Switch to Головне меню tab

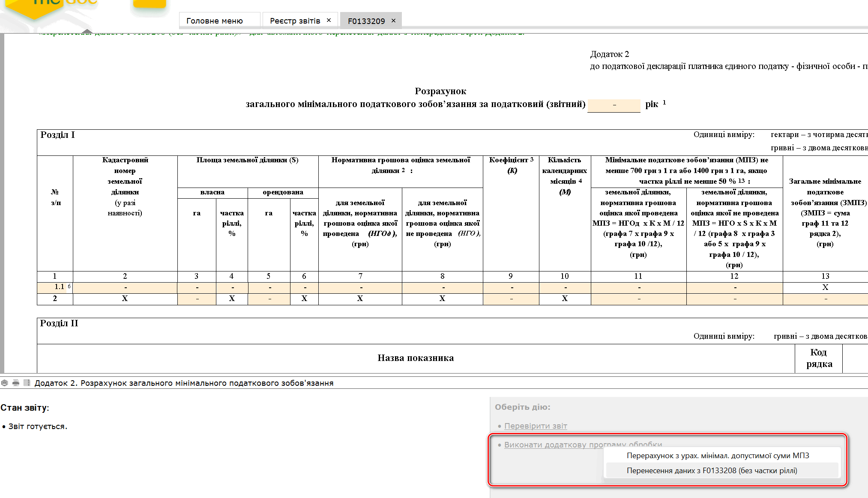[215, 21]
